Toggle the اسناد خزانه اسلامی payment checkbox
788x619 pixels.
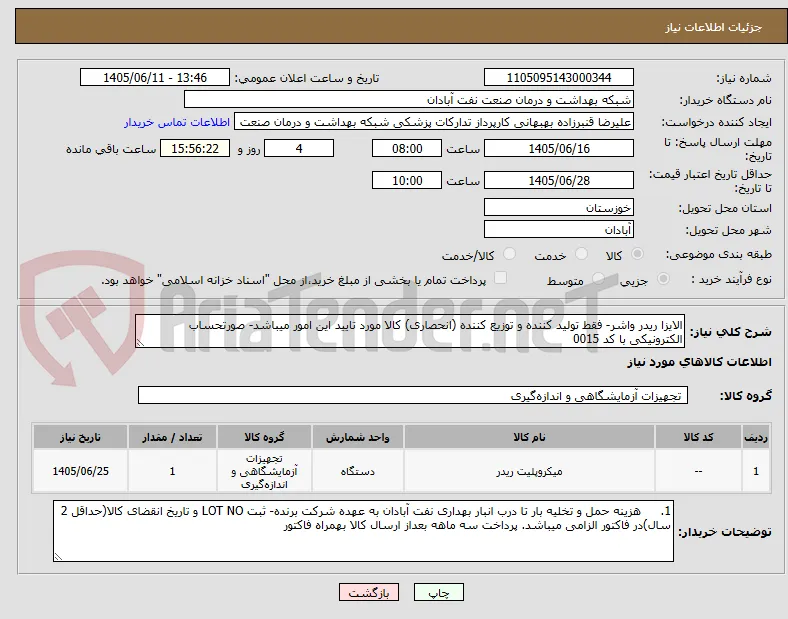coord(500,278)
